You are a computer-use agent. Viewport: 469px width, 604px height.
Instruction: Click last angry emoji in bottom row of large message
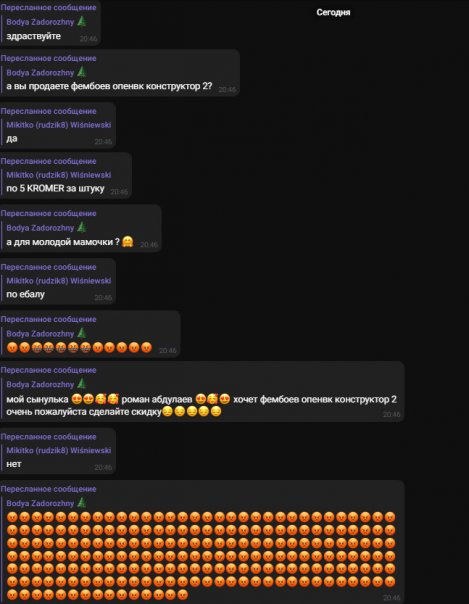182,594
